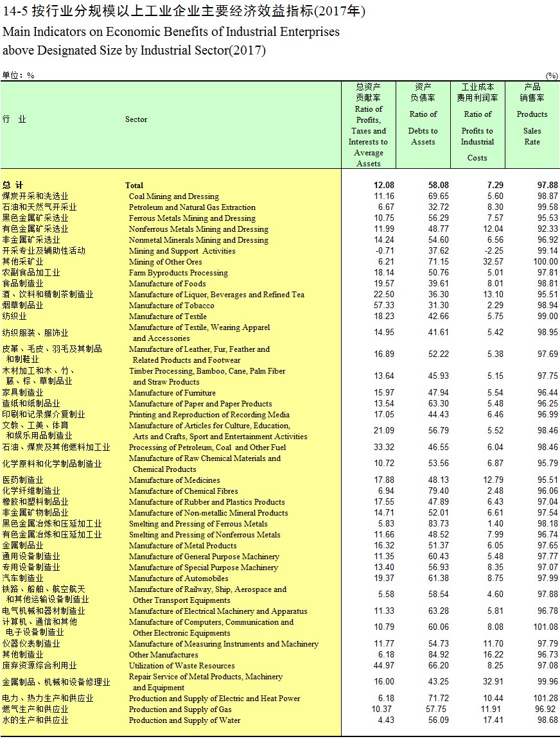560x748 pixels.
Task: Click 'Manufacture of Foods' label
Action: (x=167, y=283)
